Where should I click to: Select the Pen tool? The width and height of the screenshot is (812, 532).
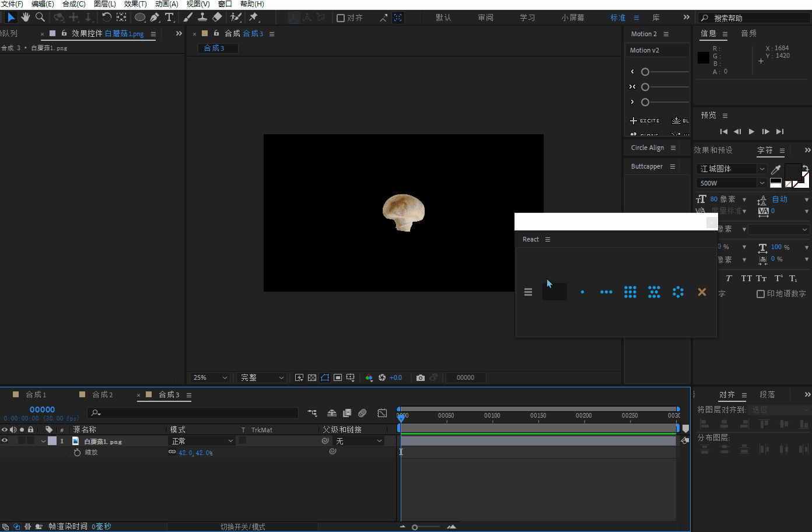pos(155,17)
